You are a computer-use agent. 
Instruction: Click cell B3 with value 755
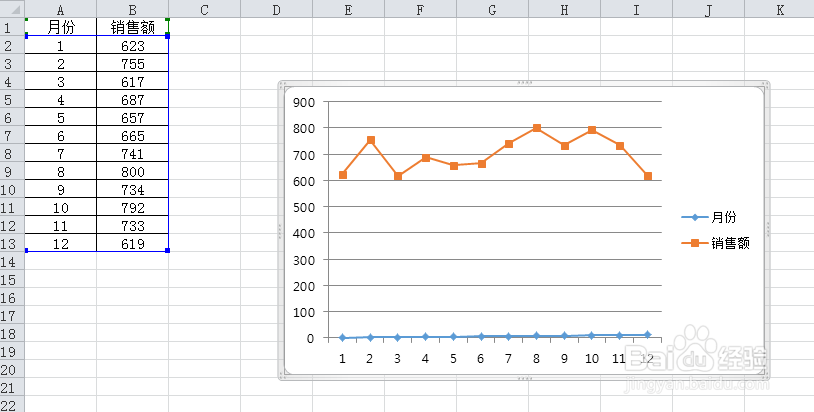[x=132, y=63]
